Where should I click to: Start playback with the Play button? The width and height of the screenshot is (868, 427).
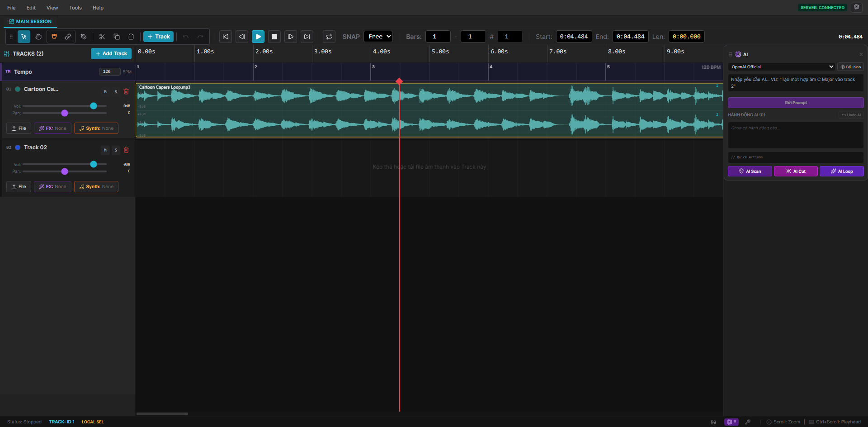click(258, 37)
